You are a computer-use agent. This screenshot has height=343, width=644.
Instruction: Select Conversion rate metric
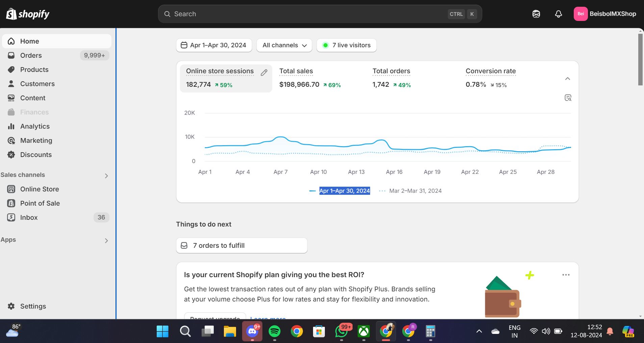[491, 78]
